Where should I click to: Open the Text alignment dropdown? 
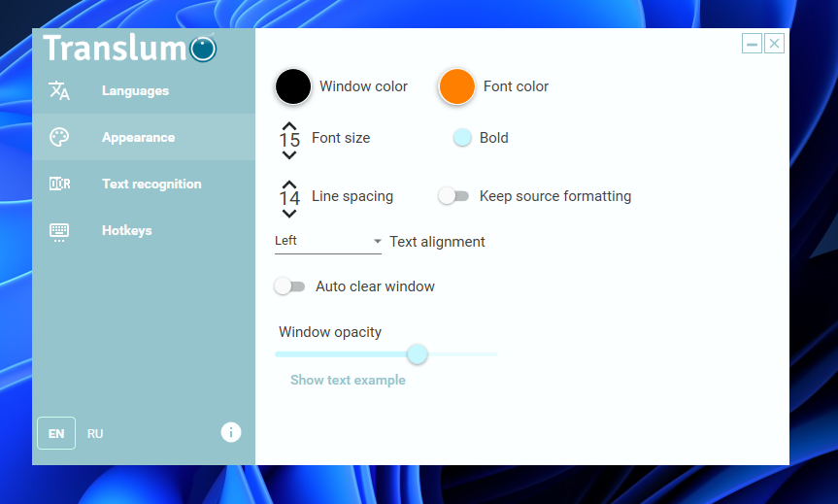(328, 241)
